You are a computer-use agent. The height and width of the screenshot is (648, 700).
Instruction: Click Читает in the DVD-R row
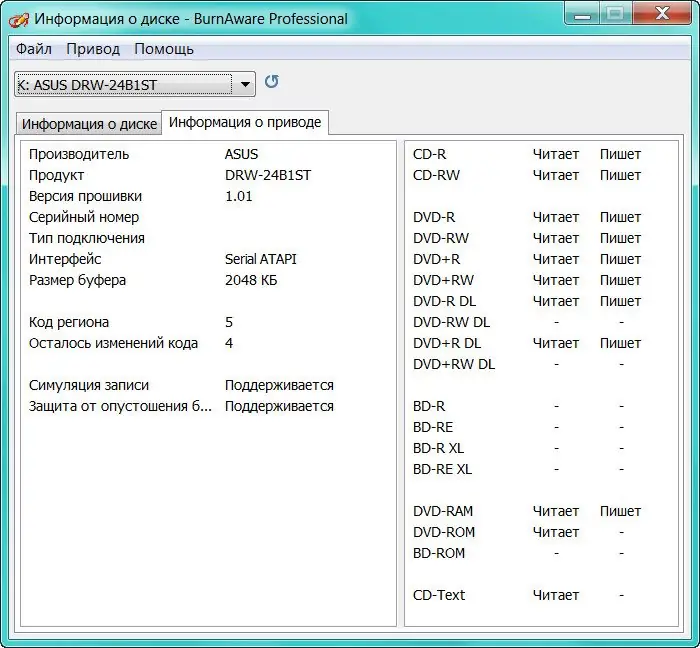pyautogui.click(x=556, y=217)
